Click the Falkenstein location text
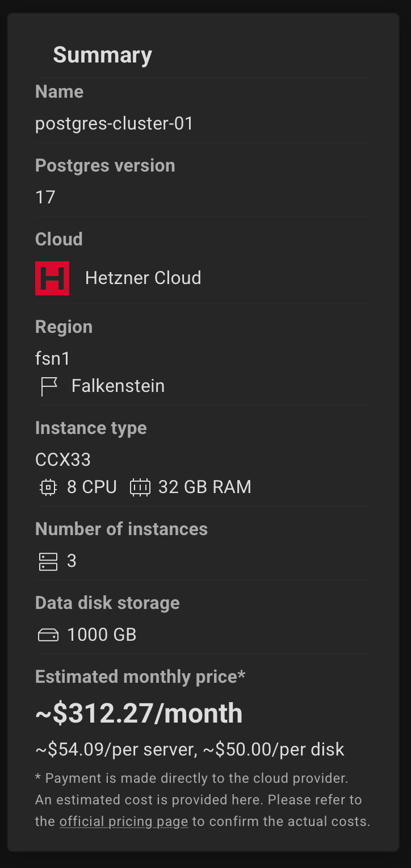This screenshot has width=411, height=868. click(118, 386)
